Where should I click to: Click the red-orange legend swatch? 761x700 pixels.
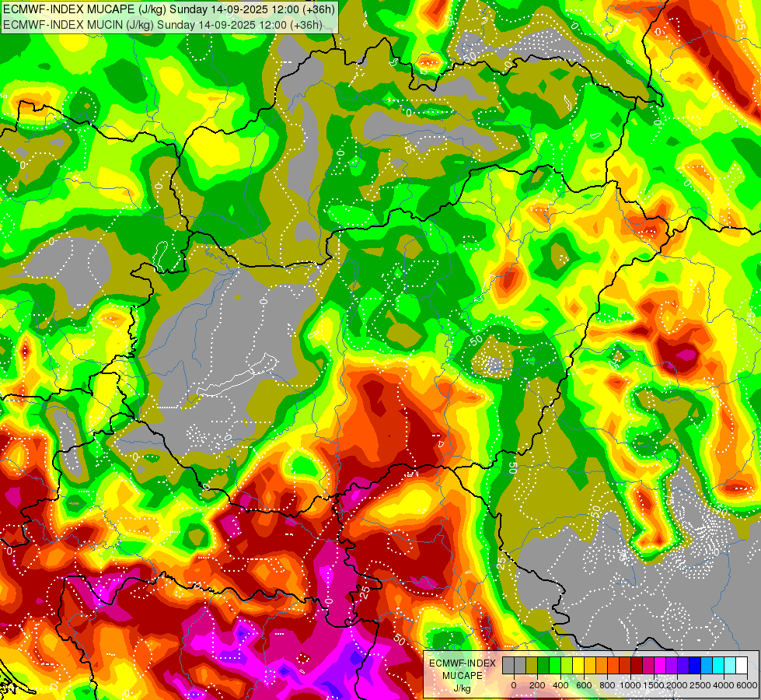tap(613, 665)
